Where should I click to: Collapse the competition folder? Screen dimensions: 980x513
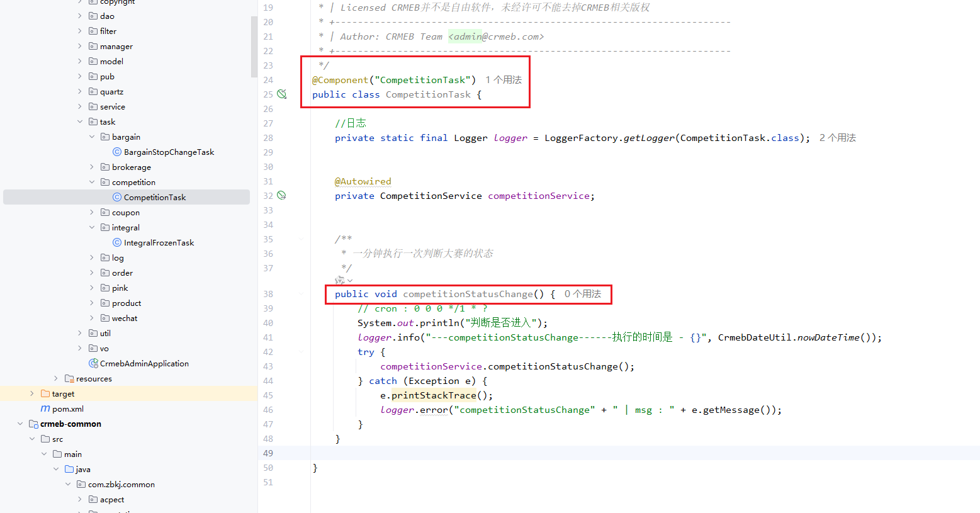point(92,182)
